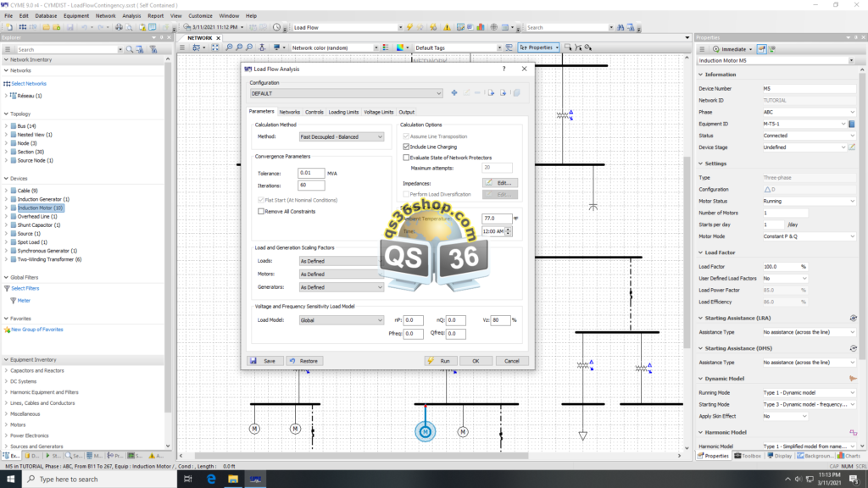Screen dimensions: 868x488
Task: Toggle Include Line Charging checkbox
Action: (x=406, y=147)
